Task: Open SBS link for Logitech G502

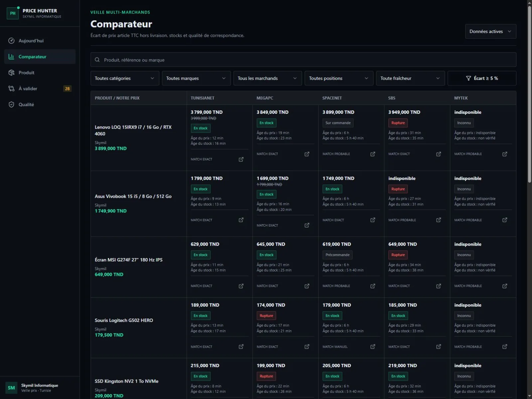Action: tap(439, 346)
